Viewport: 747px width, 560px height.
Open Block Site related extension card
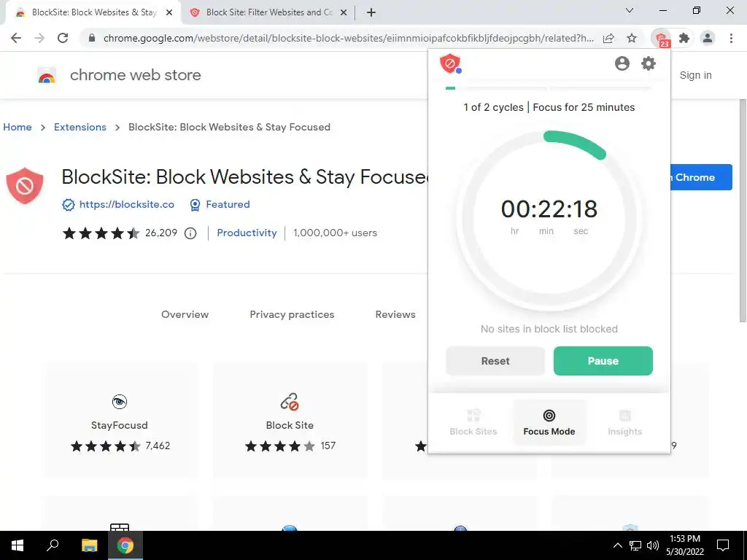pyautogui.click(x=290, y=420)
